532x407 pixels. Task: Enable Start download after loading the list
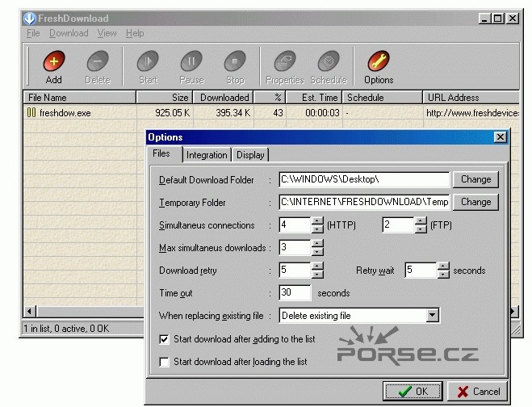tap(165, 363)
